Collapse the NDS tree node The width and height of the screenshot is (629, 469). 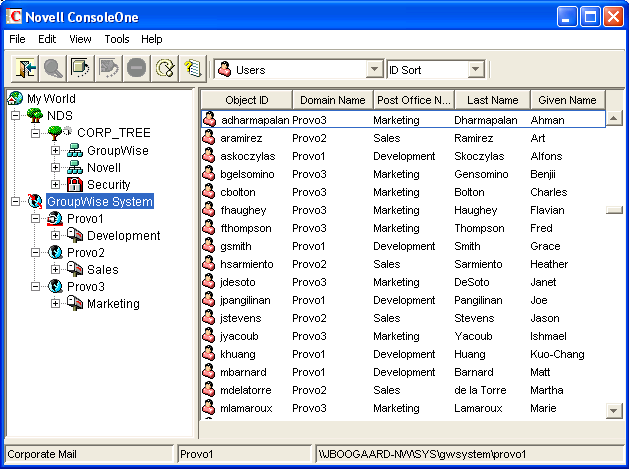15,116
